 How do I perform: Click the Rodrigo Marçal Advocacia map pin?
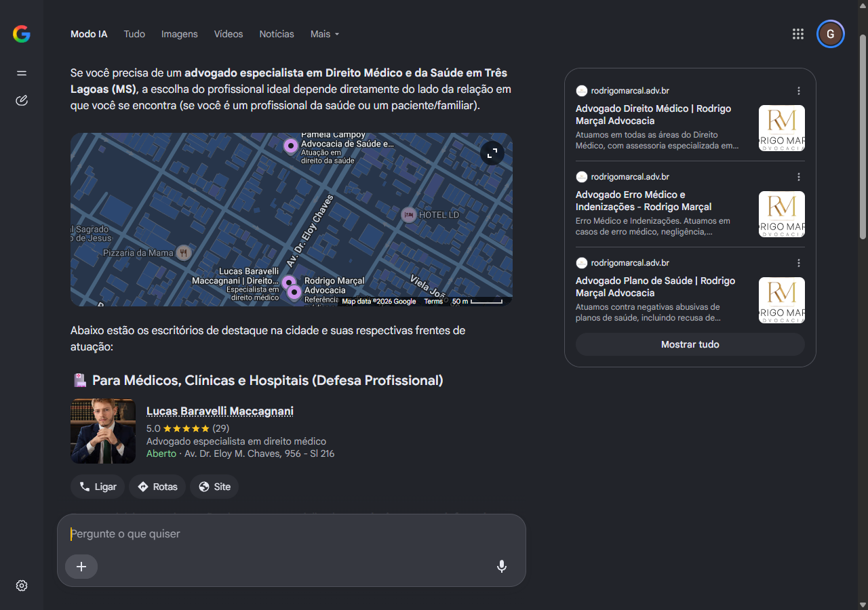pyautogui.click(x=294, y=292)
